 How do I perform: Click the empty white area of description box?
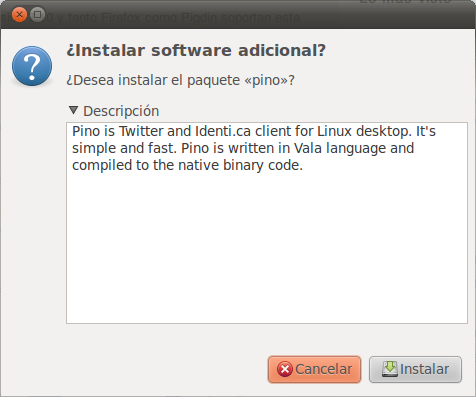(x=267, y=248)
